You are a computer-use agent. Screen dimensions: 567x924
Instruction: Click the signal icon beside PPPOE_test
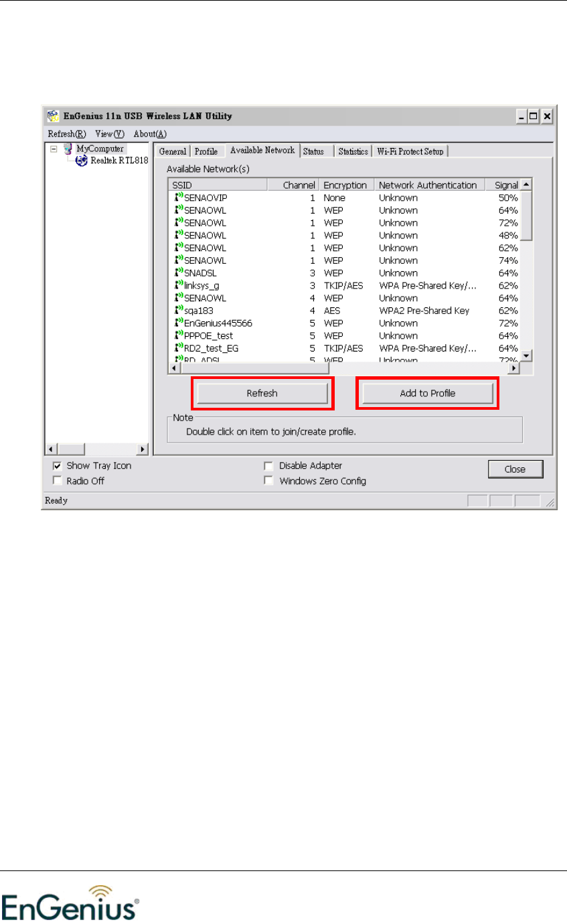coord(178,335)
